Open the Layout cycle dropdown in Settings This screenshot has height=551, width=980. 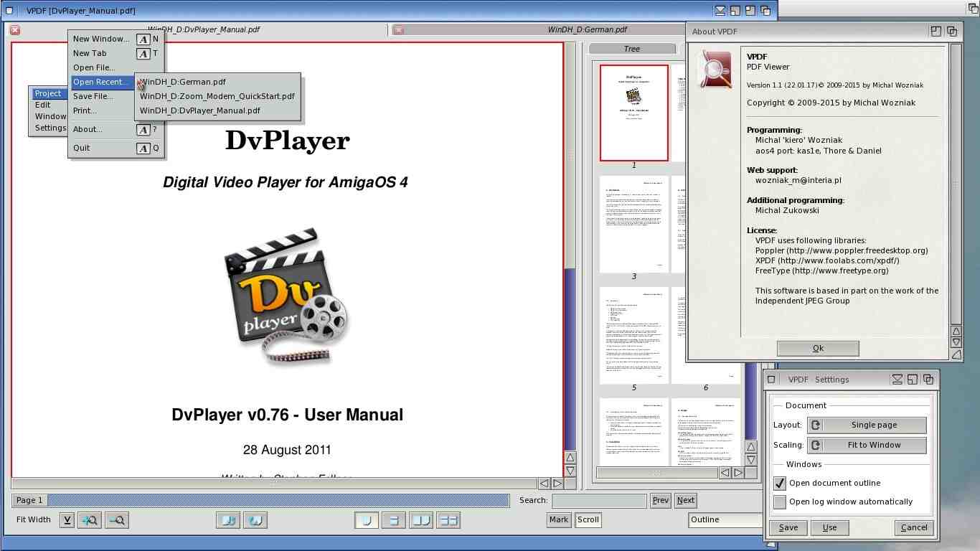click(x=867, y=425)
